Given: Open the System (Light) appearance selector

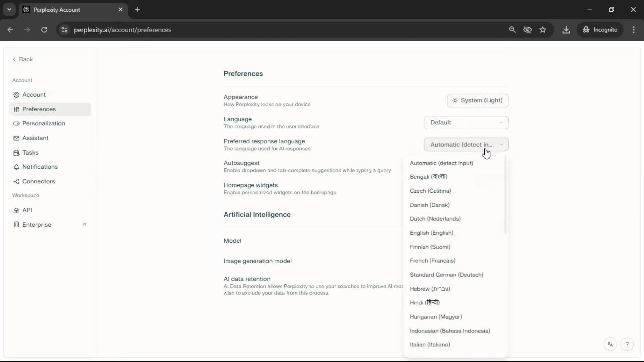Looking at the screenshot, I should [x=477, y=101].
